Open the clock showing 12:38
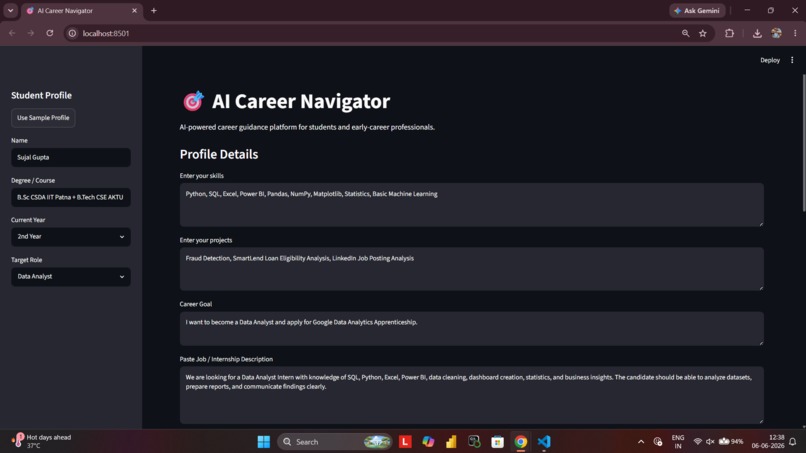Viewport: 806px width, 453px height. [768, 442]
